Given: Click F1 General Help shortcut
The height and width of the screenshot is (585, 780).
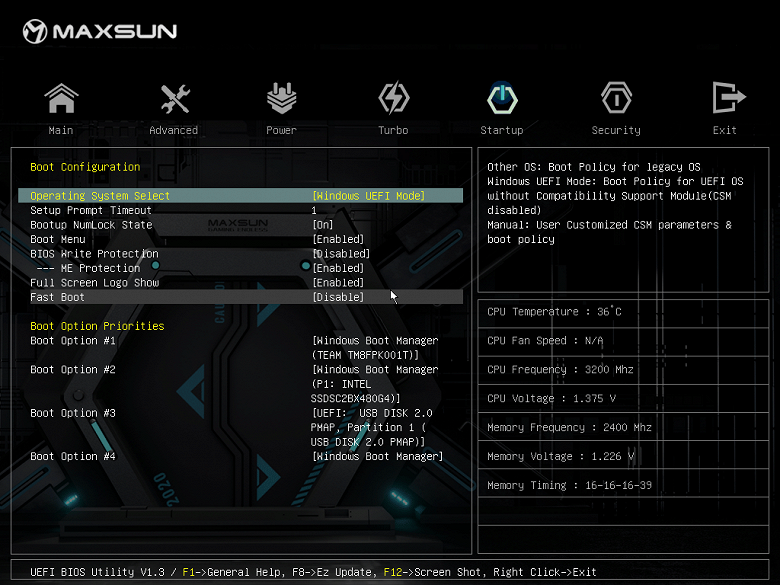Looking at the screenshot, I should click(234, 572).
